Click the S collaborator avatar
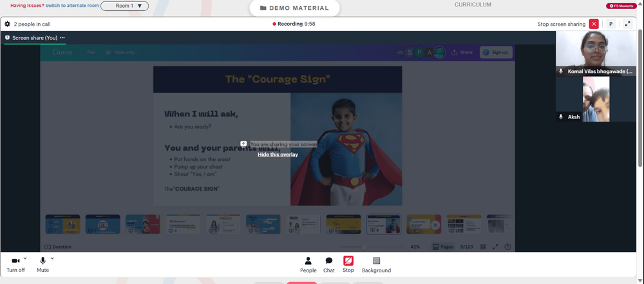Image resolution: width=644 pixels, height=284 pixels. click(x=409, y=52)
